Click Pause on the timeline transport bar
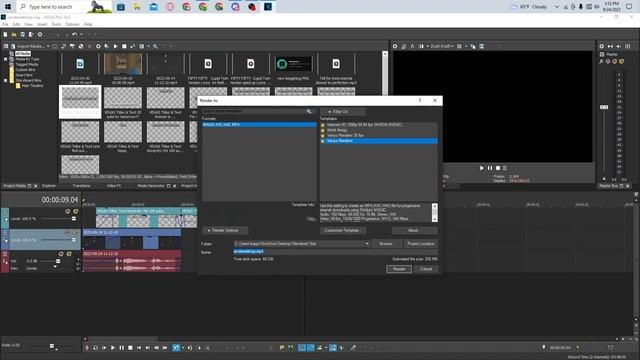The width and height of the screenshot is (640, 360). point(121,348)
